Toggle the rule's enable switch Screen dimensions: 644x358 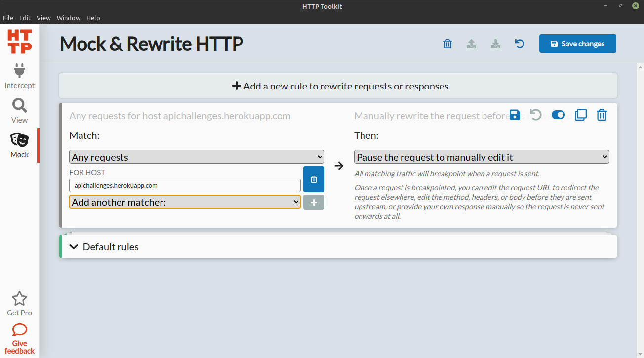pyautogui.click(x=558, y=115)
